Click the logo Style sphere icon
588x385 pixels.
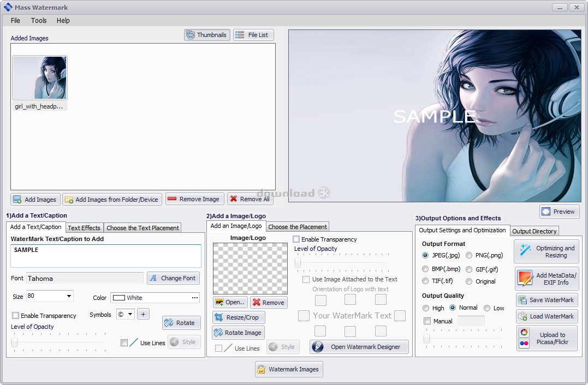(273, 347)
